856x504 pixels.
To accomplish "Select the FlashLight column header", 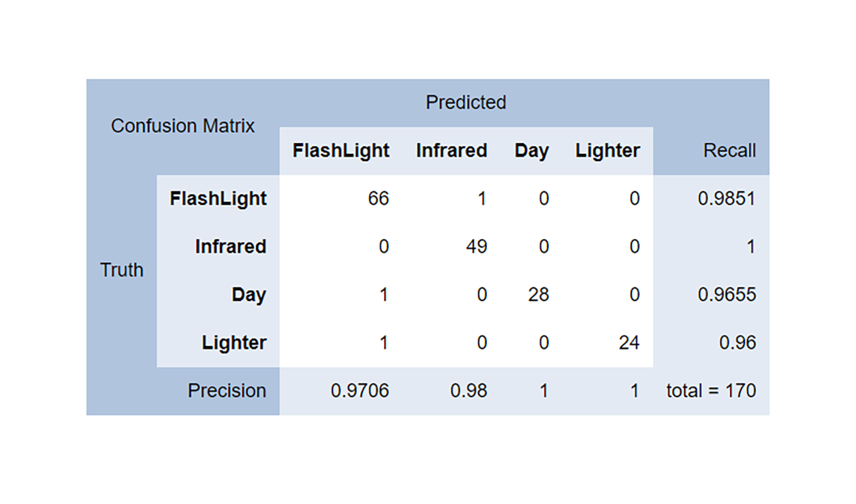I will coord(341,151).
